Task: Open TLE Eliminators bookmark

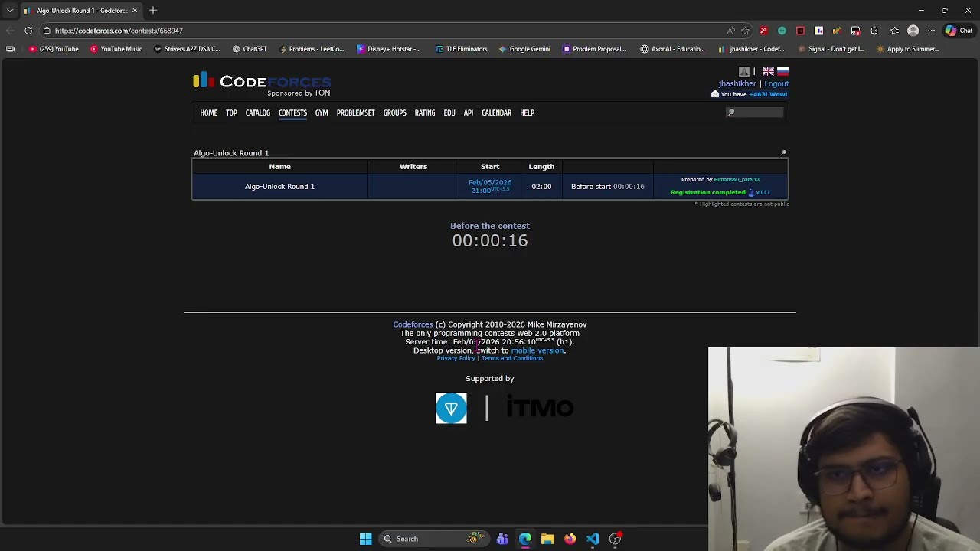Action: (461, 49)
